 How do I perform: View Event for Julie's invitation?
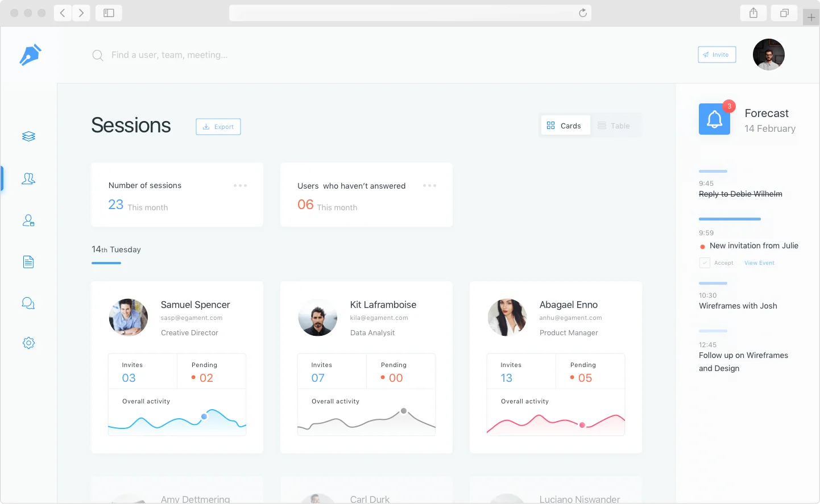[759, 263]
